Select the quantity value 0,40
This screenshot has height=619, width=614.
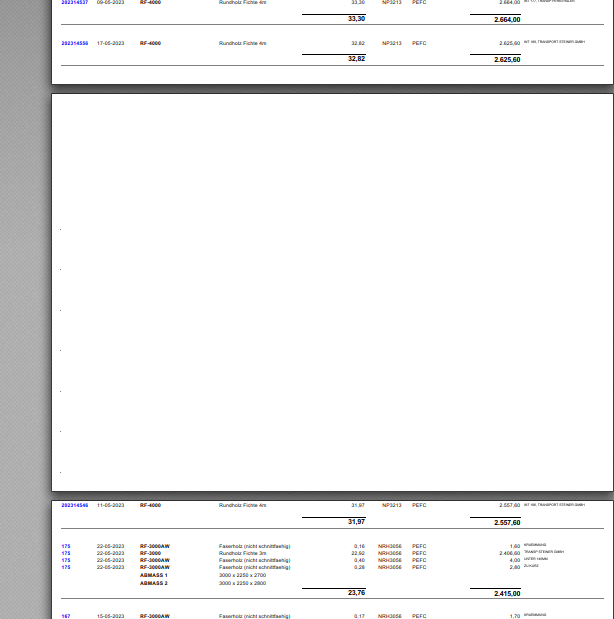pos(359,560)
